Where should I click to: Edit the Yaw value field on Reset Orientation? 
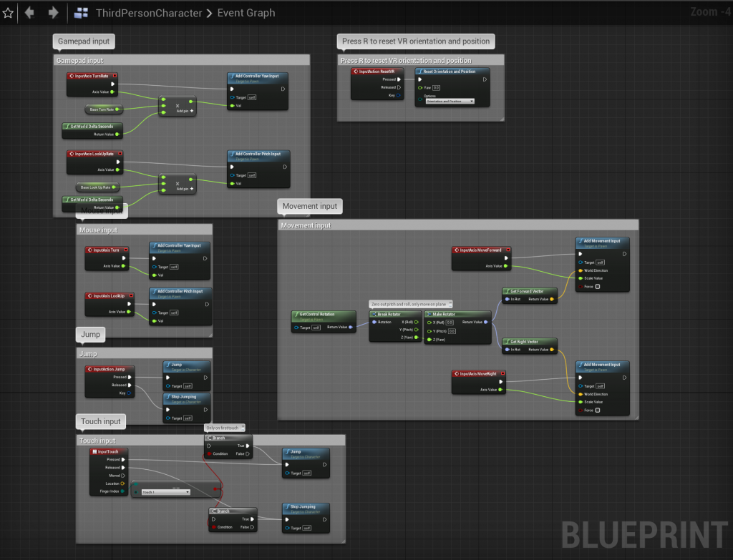[436, 88]
